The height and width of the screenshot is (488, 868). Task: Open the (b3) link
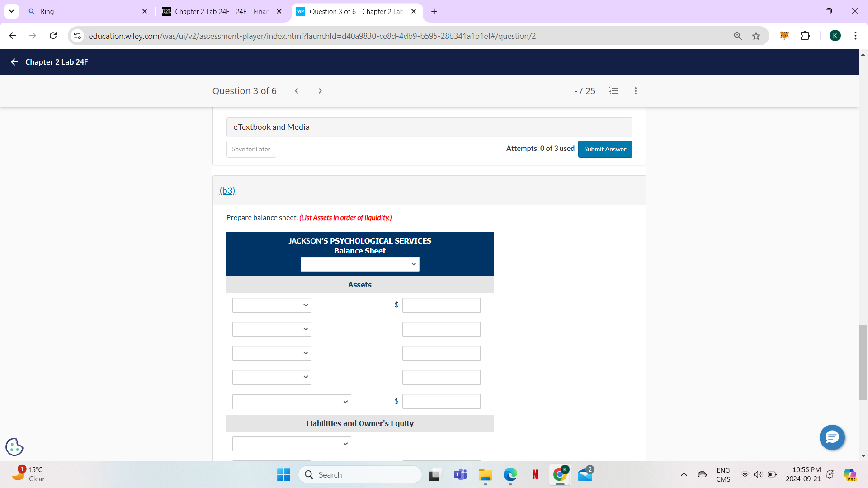pyautogui.click(x=227, y=191)
